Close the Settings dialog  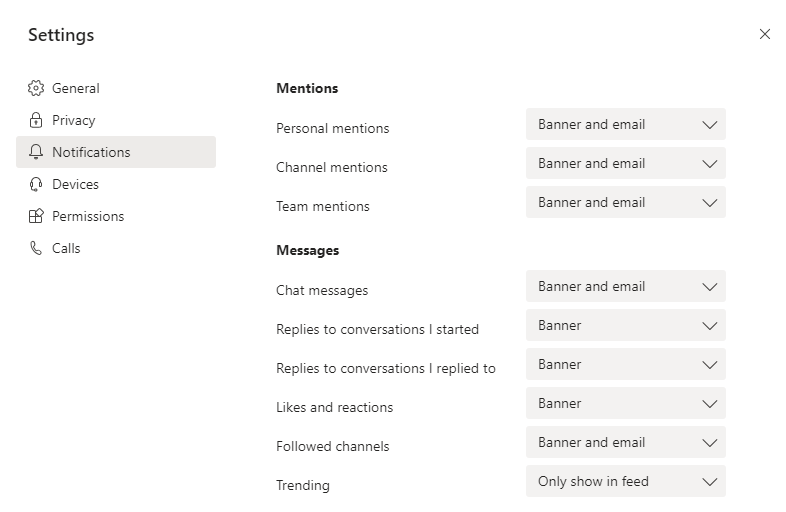pos(764,34)
